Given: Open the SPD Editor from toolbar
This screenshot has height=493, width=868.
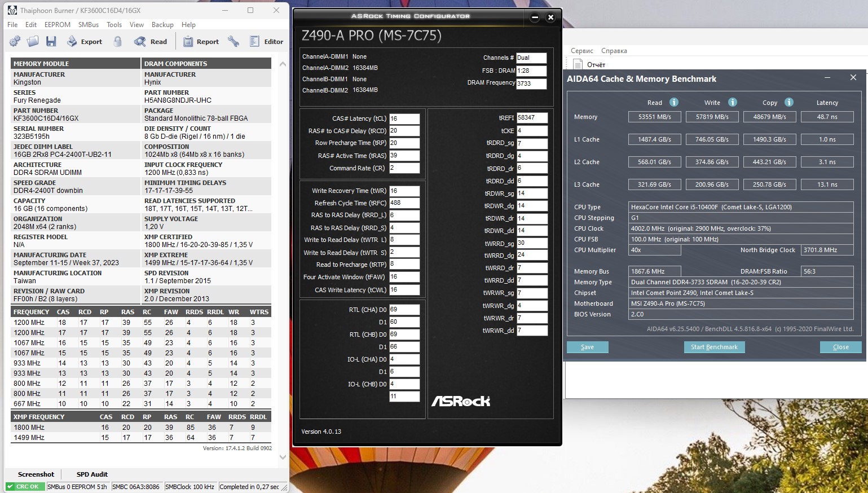Looking at the screenshot, I should click(x=266, y=41).
